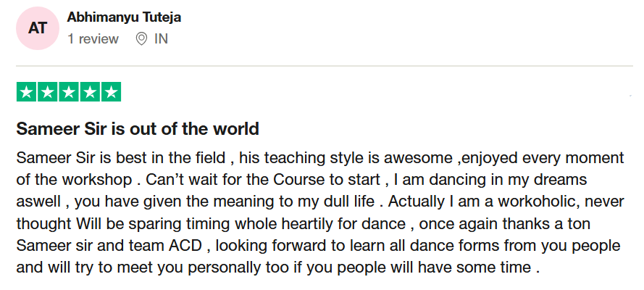Open Abhimanyu Tuteja's profile name link

pos(124,17)
